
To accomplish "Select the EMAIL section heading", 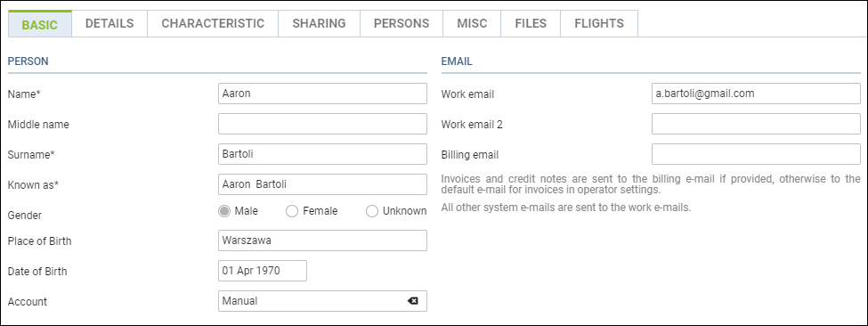I will pos(457,61).
